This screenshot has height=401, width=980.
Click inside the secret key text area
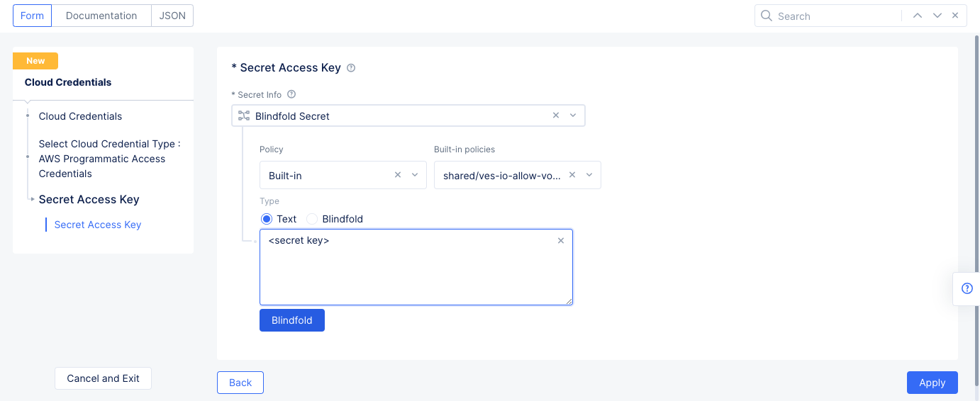[411, 273]
